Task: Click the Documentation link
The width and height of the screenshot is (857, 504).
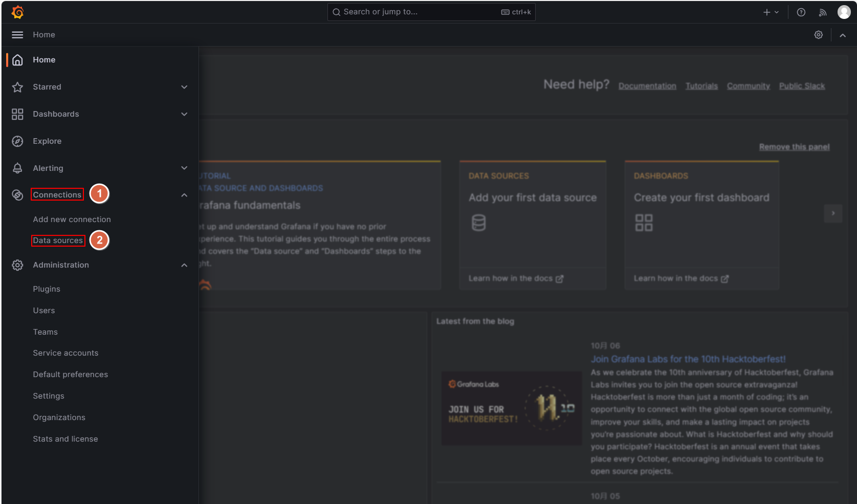Action: [647, 86]
